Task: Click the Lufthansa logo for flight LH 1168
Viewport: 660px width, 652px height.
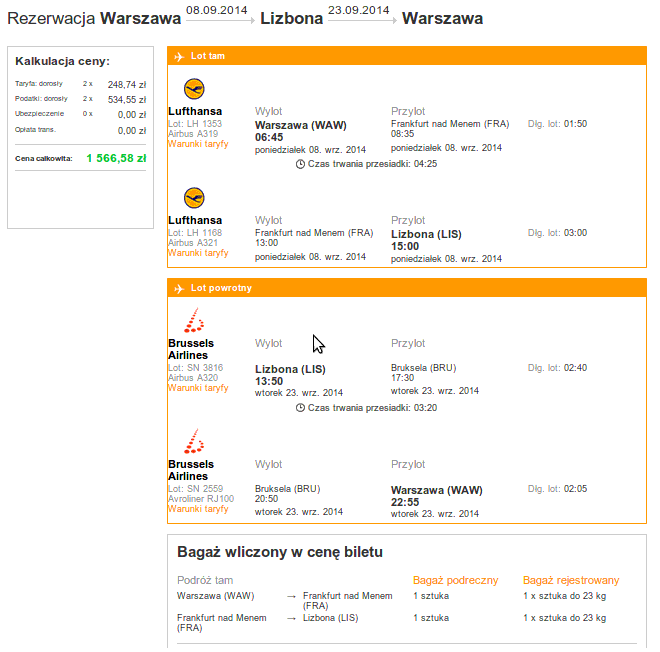Action: (194, 198)
